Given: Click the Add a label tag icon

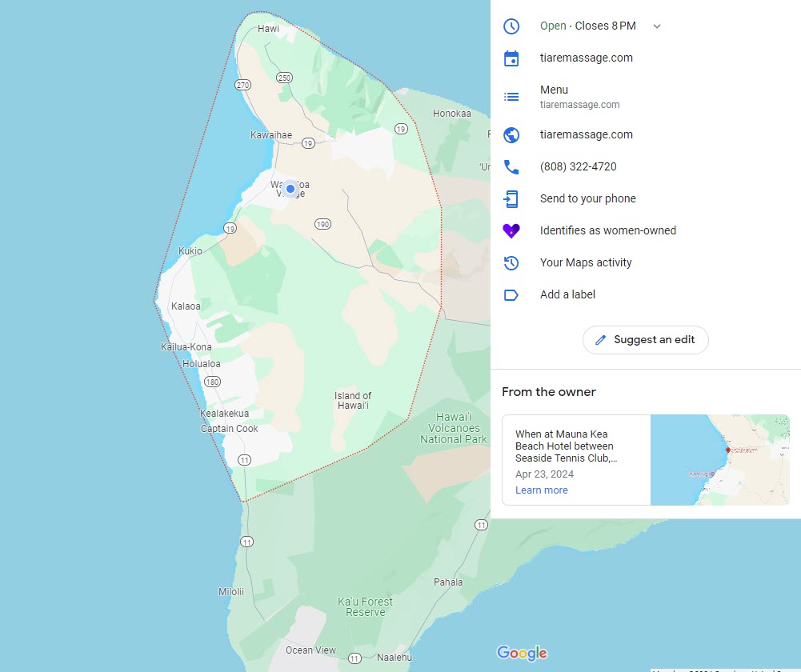Looking at the screenshot, I should 511,295.
